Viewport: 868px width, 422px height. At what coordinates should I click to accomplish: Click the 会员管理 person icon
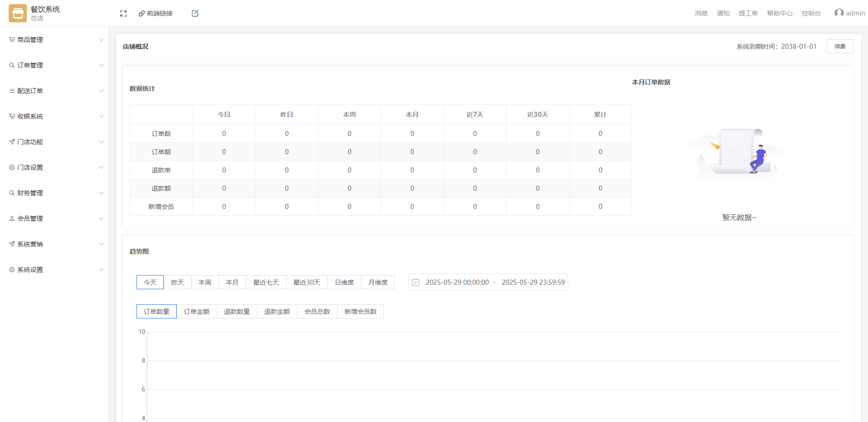pos(12,219)
